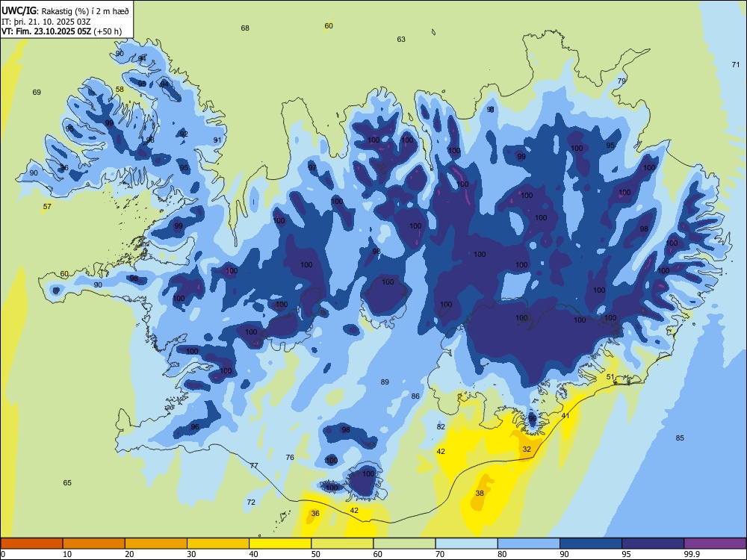The height and width of the screenshot is (560, 747).
Task: Click the 50–60 yellow-green legend swatch
Action: click(x=342, y=544)
